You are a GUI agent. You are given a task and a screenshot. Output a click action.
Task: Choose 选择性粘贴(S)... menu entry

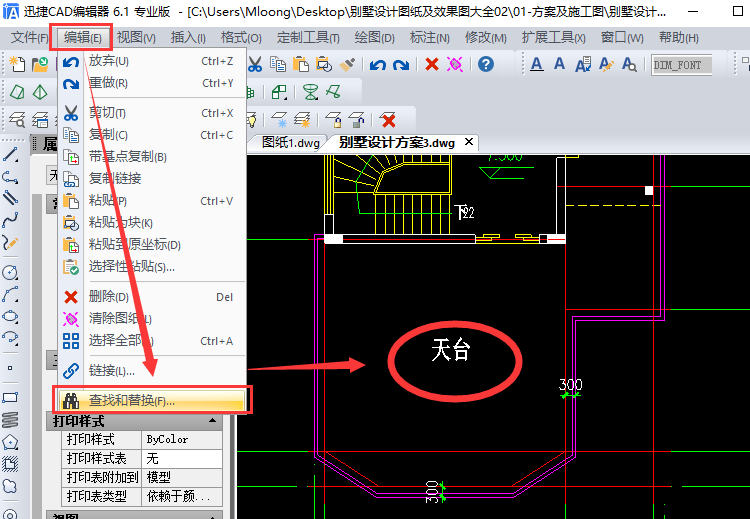point(152,266)
